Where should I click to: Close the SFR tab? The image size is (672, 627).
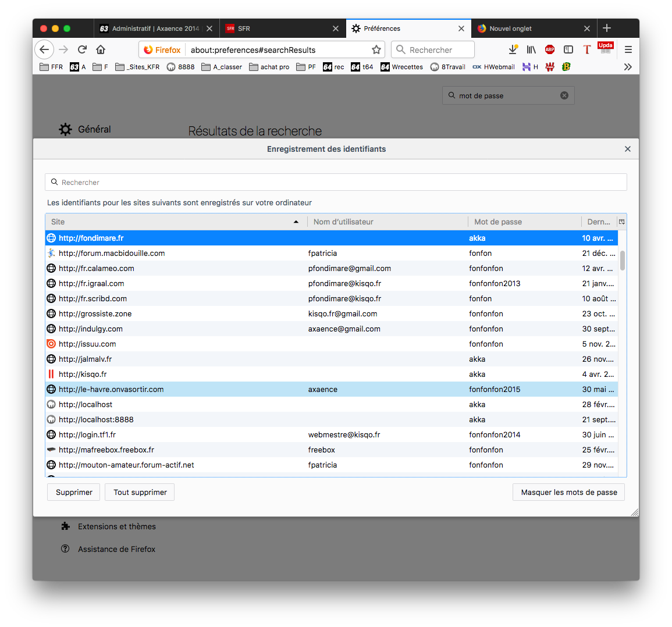(x=336, y=28)
